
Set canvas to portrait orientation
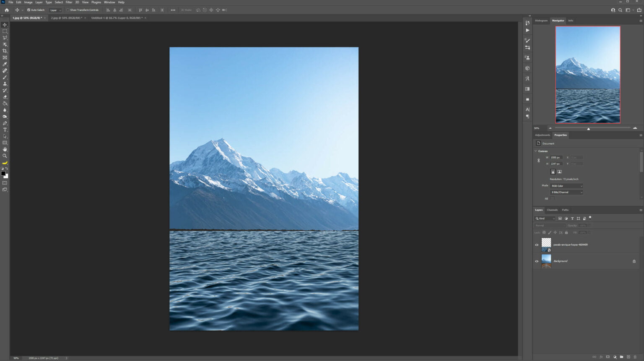(x=553, y=172)
